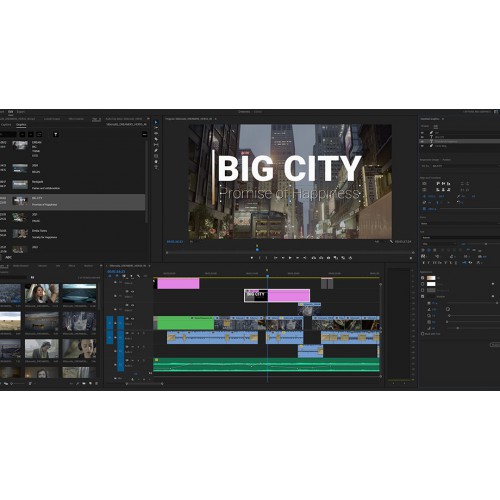The width and height of the screenshot is (500, 500).
Task: Step forward one frame in Program Monitor
Action: pyautogui.click(x=297, y=258)
